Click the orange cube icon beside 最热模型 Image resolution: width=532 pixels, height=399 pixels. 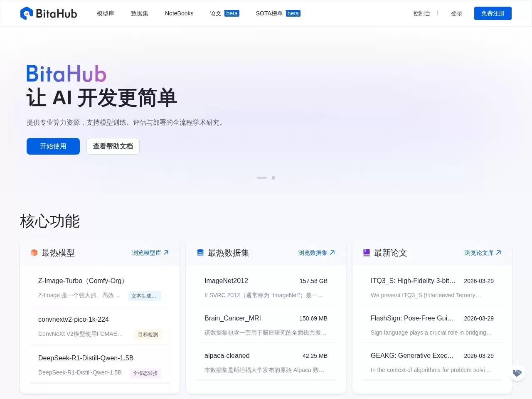click(x=34, y=253)
